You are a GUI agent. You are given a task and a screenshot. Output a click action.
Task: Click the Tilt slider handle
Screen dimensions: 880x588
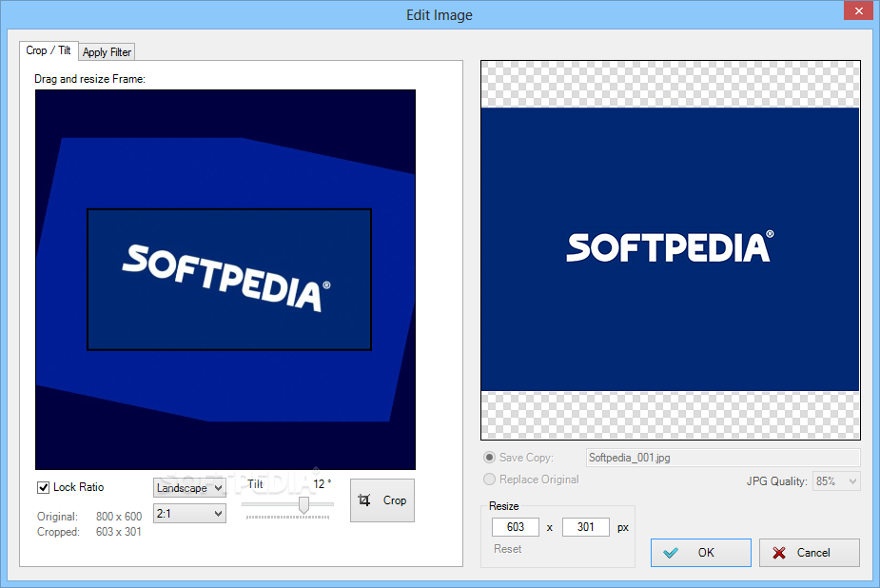(303, 504)
